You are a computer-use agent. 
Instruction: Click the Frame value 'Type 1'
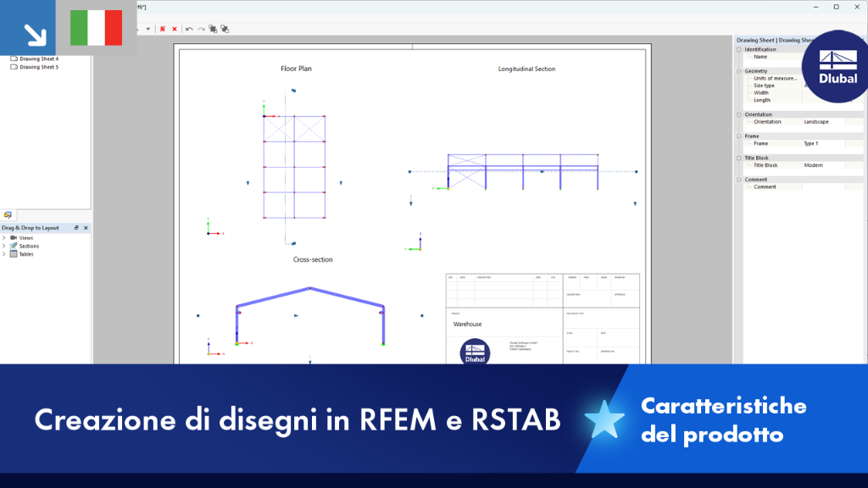[824, 143]
